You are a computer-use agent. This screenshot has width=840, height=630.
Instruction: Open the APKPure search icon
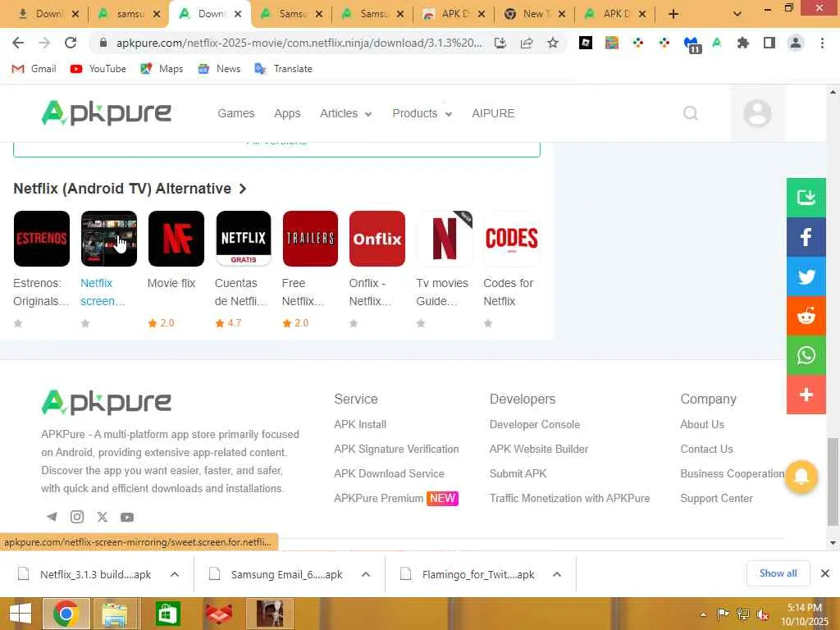click(691, 113)
